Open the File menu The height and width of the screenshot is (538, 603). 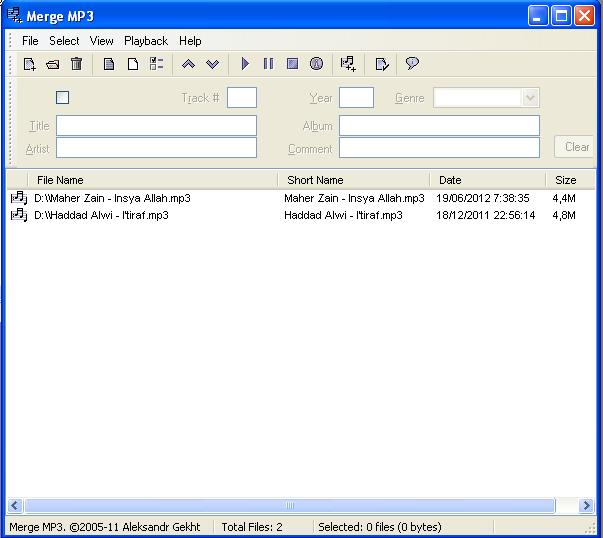point(30,41)
